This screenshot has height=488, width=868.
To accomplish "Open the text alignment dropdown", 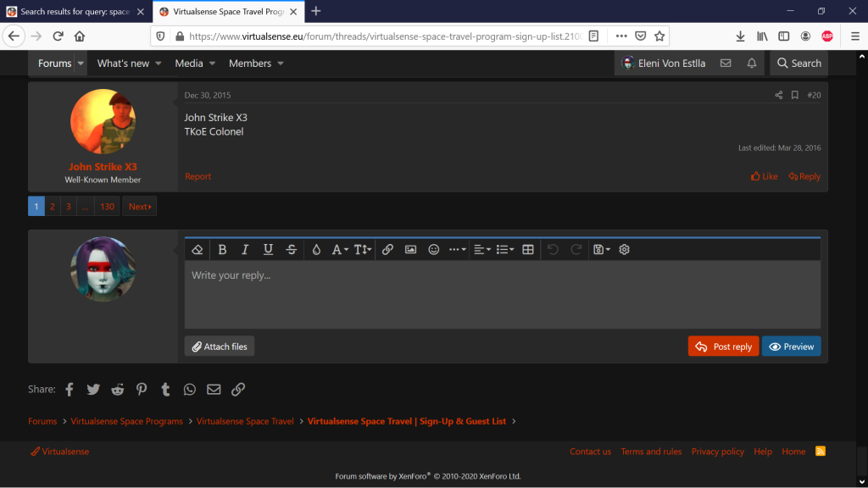I will pos(482,250).
